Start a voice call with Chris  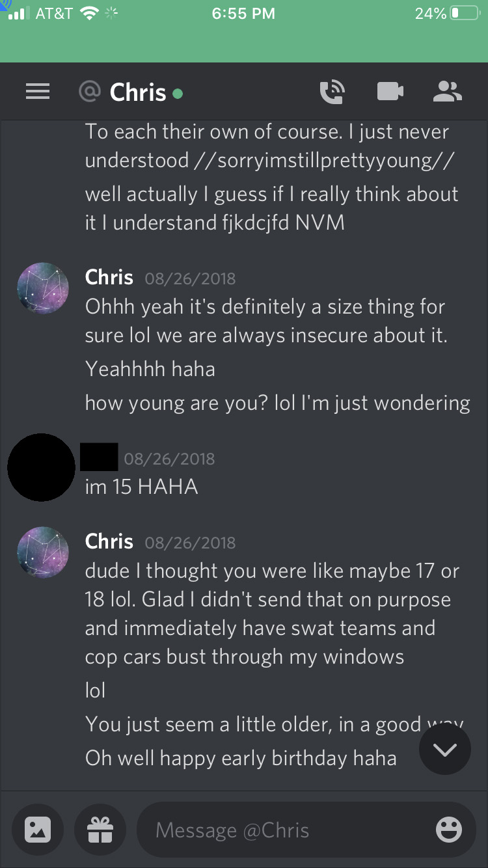tap(332, 92)
